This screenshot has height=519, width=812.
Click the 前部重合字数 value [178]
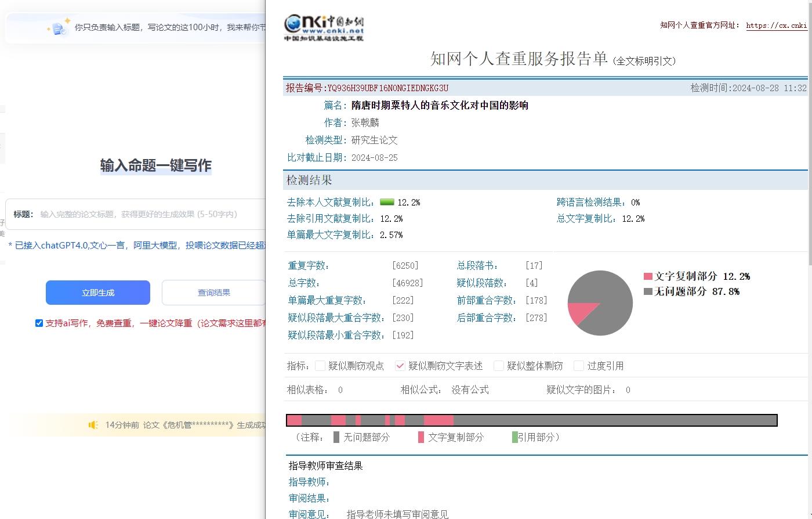coord(536,301)
